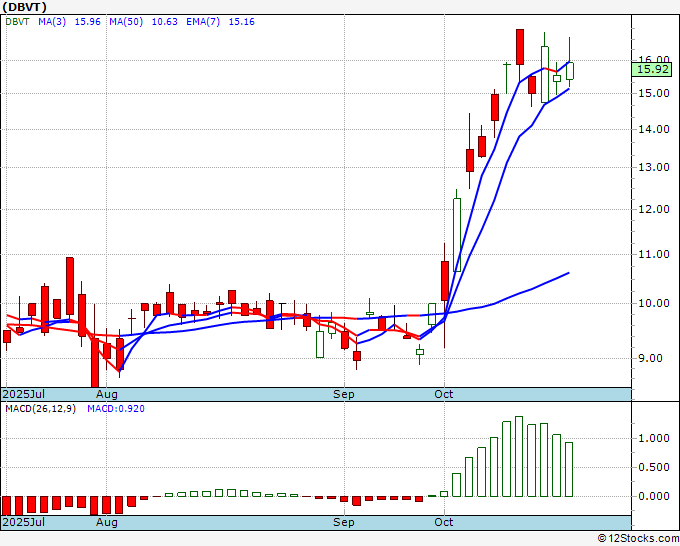680x546 pixels.
Task: Click the MACD:0.920 value label
Action: click(116, 409)
